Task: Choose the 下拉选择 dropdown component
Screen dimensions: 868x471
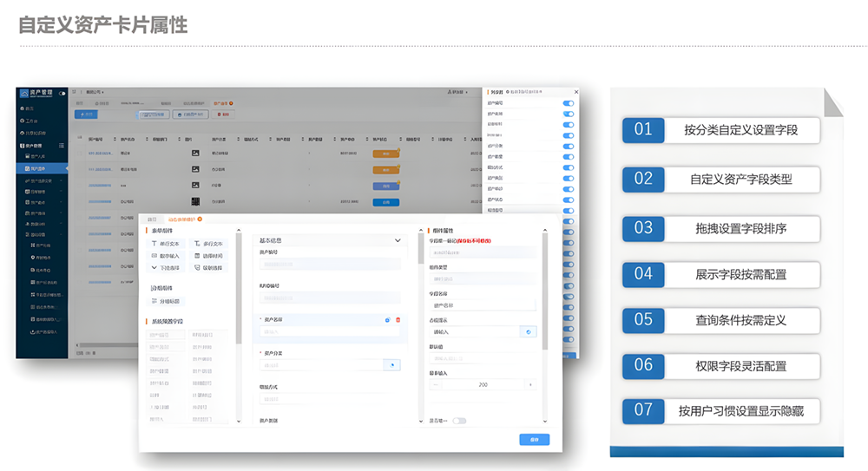Action: coord(166,268)
